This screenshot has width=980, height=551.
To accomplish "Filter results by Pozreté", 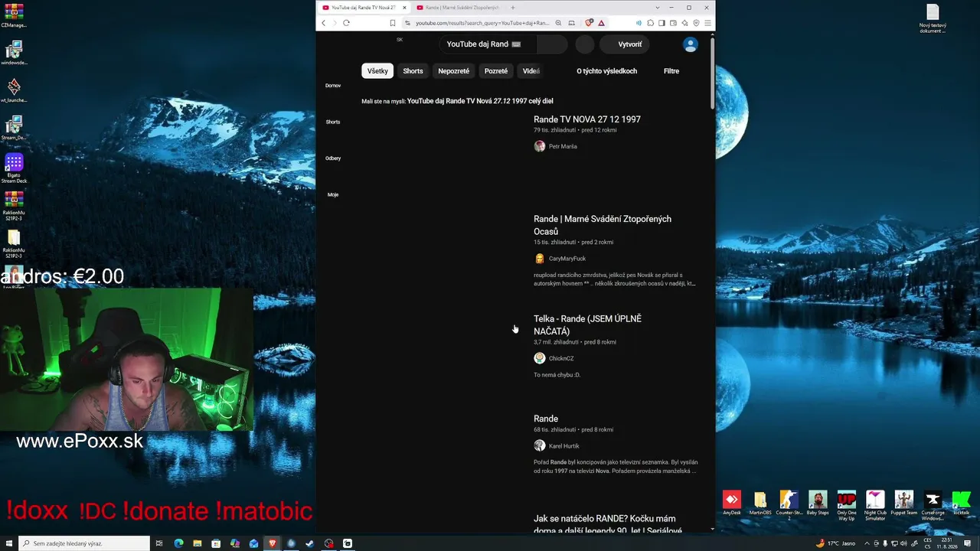I will click(496, 71).
